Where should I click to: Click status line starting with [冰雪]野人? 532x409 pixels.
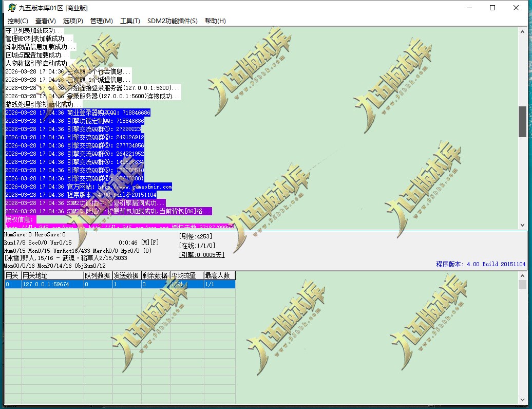66,258
